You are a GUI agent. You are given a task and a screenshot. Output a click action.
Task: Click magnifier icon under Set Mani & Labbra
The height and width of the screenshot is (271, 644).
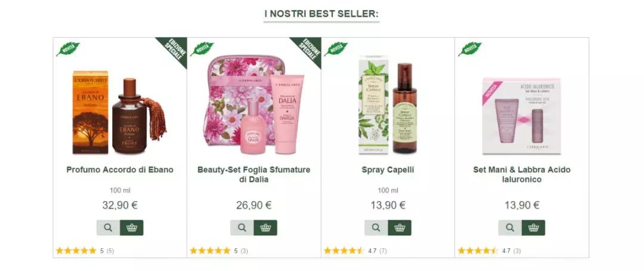510,228
